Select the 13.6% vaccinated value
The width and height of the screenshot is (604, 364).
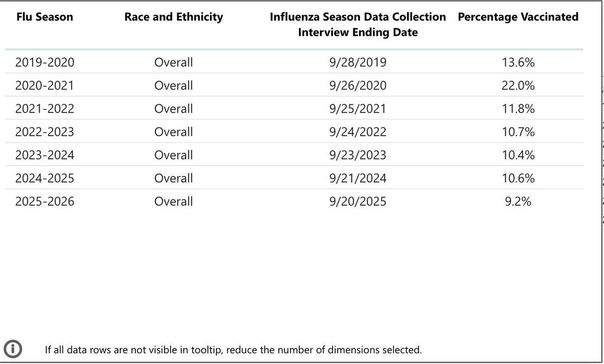(518, 62)
